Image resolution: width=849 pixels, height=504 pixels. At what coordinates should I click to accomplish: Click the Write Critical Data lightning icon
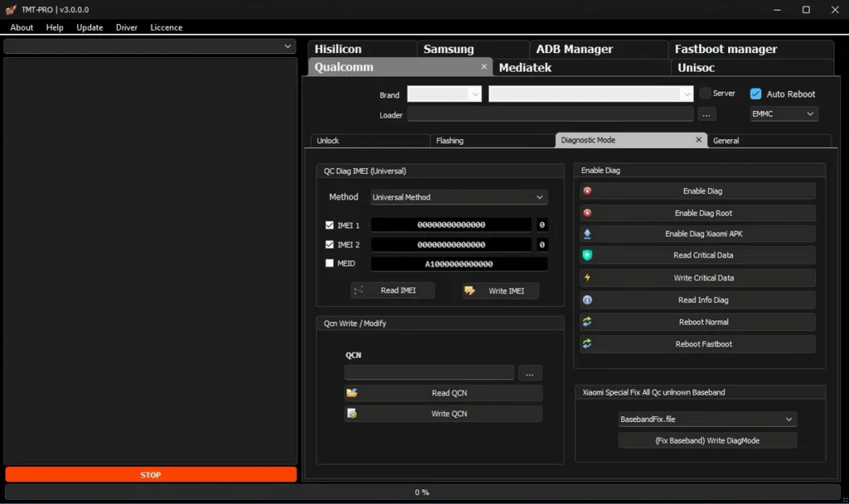pos(587,278)
